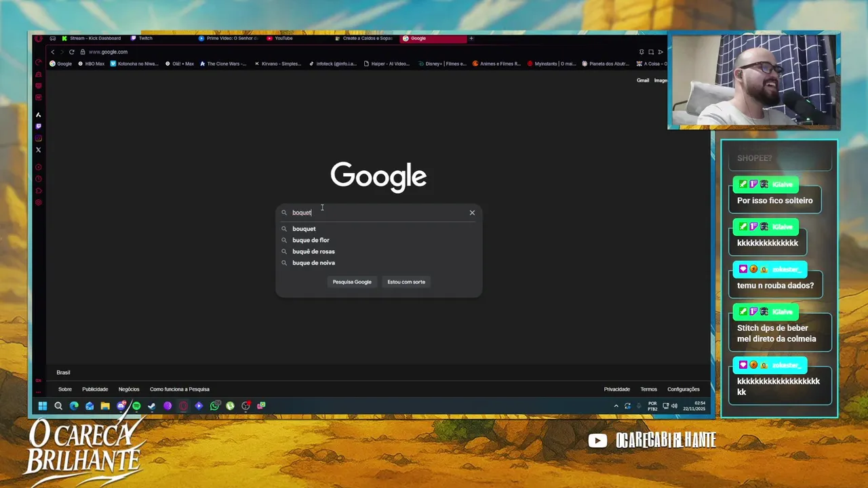Viewport: 868px width, 488px height.
Task: Open Twitch in the Opera sidebar
Action: [x=39, y=126]
